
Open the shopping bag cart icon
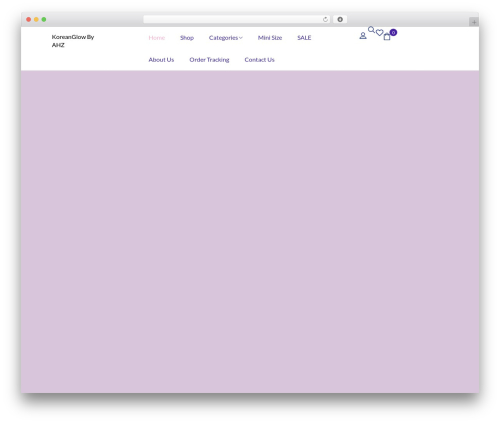click(x=387, y=37)
